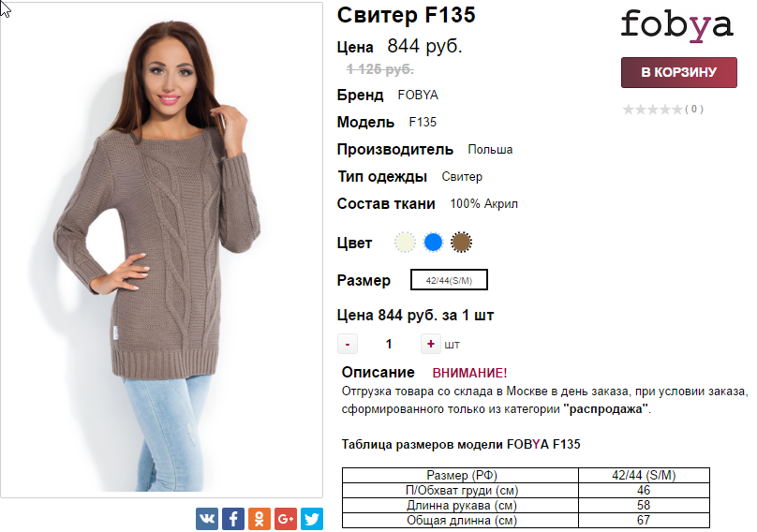
Task: Select the brown color swatch
Action: [x=461, y=243]
